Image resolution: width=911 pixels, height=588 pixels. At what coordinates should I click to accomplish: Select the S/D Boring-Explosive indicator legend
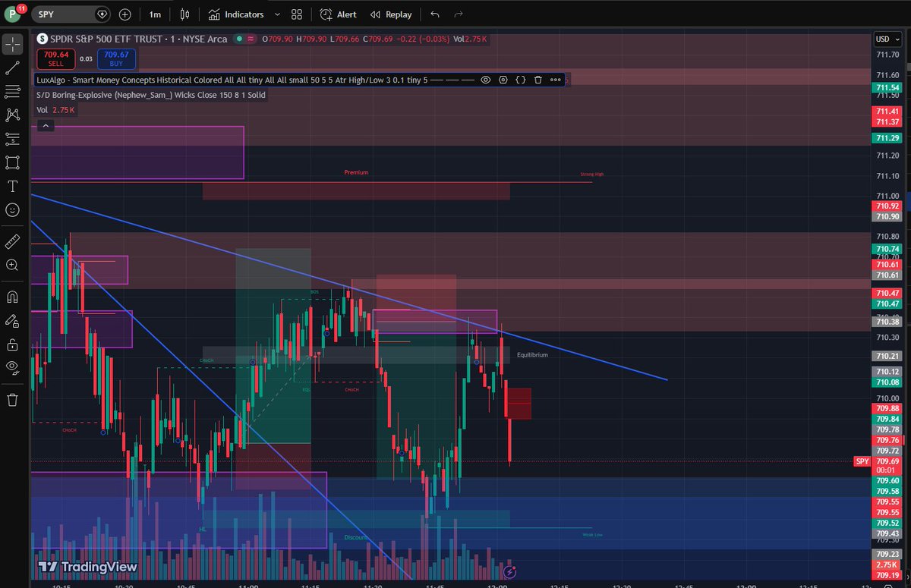tap(151, 95)
